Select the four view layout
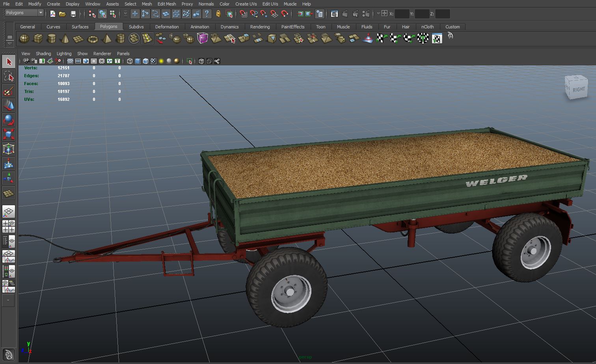The image size is (596, 364). 9,226
